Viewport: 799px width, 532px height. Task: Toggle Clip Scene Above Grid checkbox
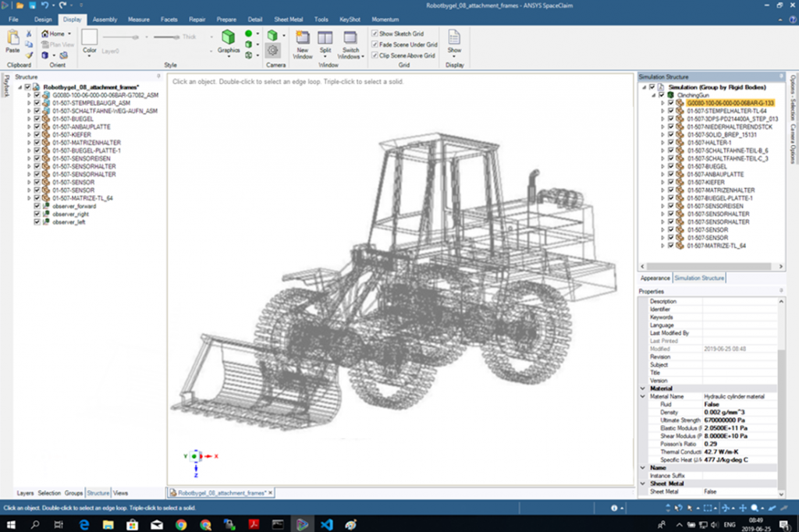coord(375,55)
